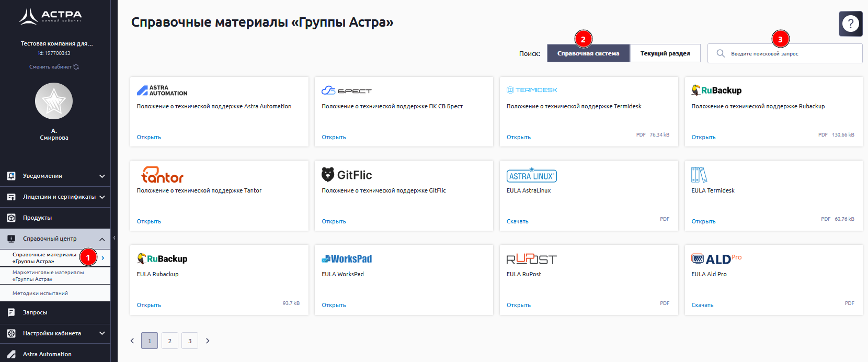Click the help question mark icon

pos(850,24)
